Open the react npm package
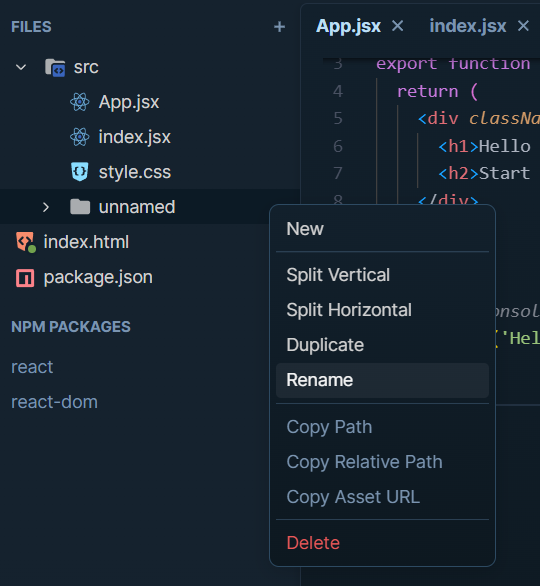Image resolution: width=540 pixels, height=586 pixels. [x=32, y=367]
